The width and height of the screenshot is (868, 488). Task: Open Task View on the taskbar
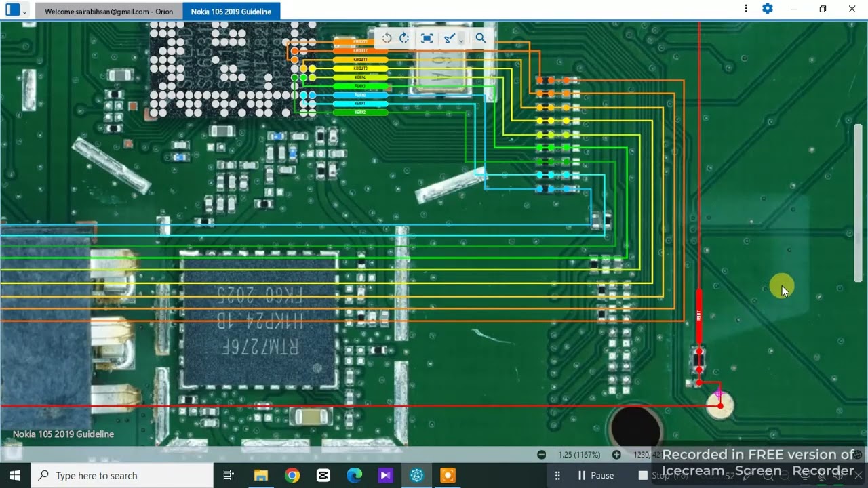[x=229, y=475]
